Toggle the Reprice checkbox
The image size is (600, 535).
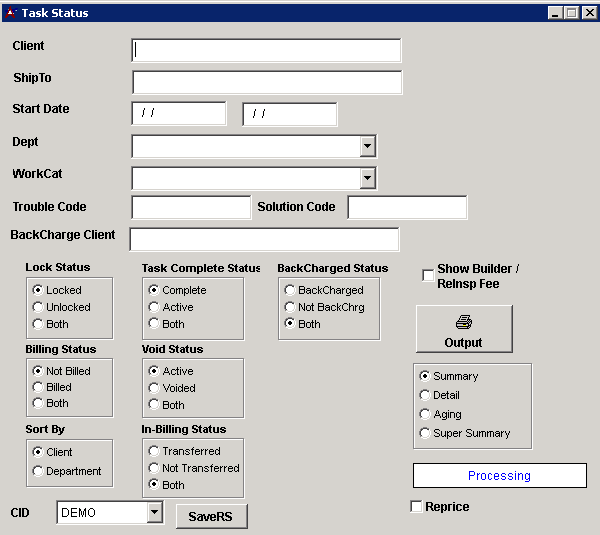pyautogui.click(x=417, y=507)
